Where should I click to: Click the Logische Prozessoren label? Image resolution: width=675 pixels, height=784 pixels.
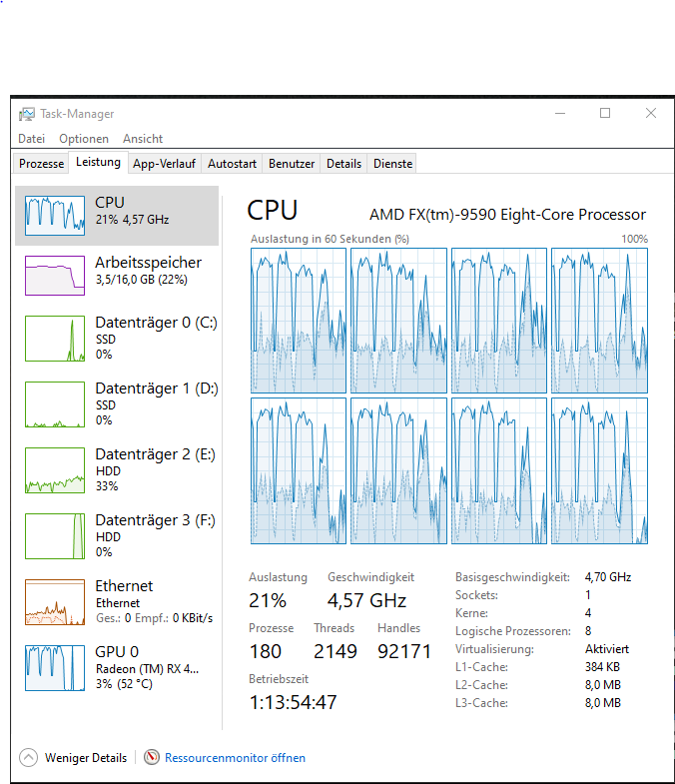click(x=513, y=631)
